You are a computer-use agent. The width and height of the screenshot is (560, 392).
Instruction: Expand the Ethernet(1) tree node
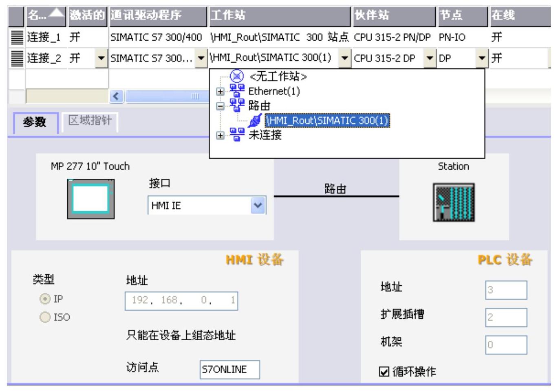(x=220, y=92)
